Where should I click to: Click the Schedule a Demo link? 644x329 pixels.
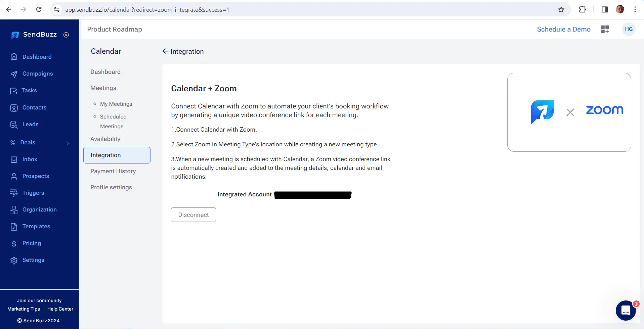(563, 29)
